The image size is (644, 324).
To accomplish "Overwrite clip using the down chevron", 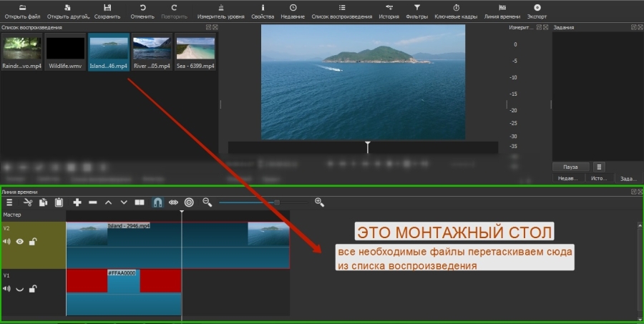I will pyautogui.click(x=124, y=202).
